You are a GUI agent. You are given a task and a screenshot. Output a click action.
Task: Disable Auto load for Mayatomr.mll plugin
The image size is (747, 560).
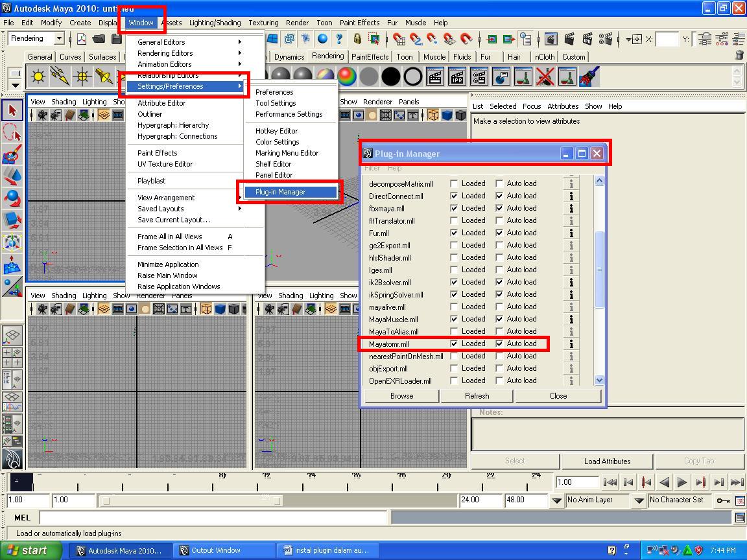pos(499,344)
